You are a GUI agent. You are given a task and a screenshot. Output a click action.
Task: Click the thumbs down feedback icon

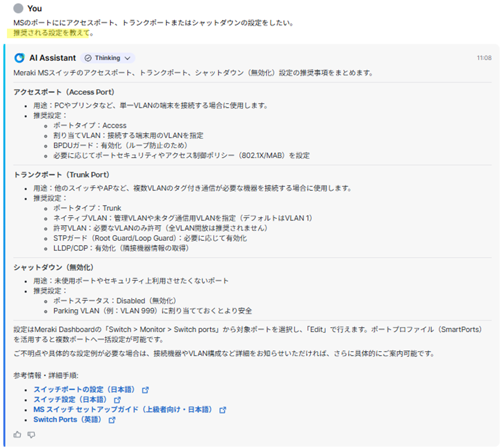tap(31, 435)
